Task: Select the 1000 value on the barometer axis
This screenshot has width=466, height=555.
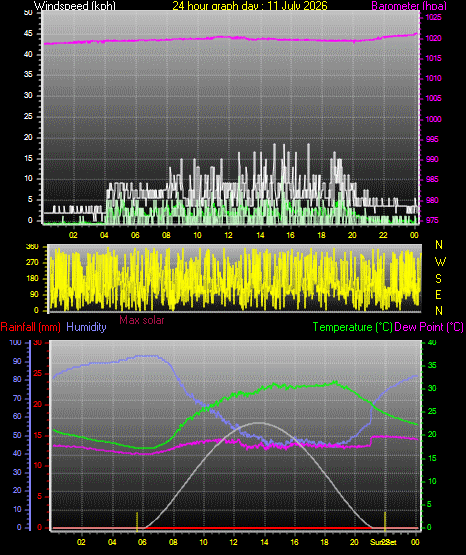Action: coord(433,119)
